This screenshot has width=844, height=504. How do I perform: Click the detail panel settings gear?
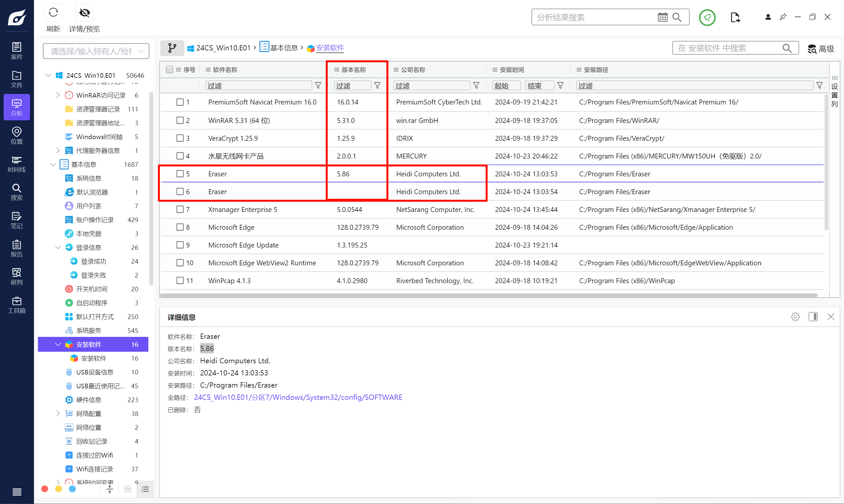(795, 317)
